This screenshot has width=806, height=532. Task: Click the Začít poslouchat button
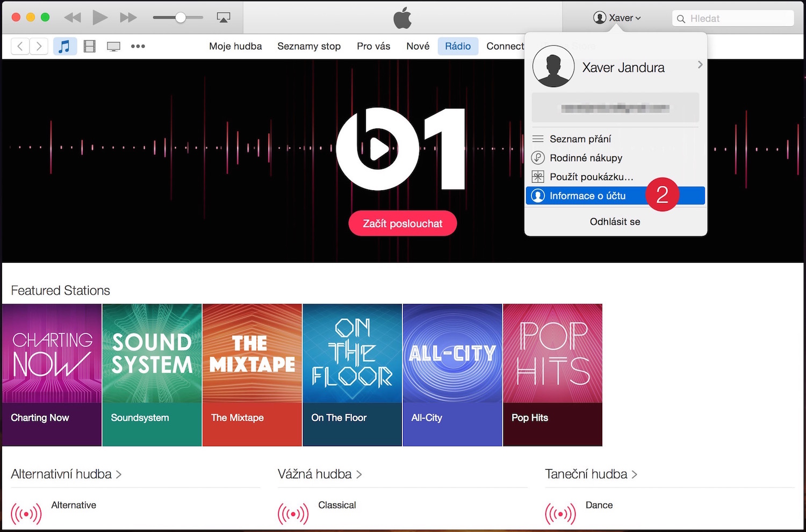pos(402,224)
